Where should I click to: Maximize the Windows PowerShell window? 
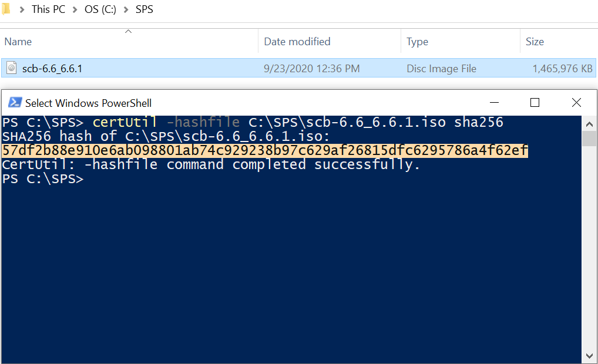click(x=535, y=103)
